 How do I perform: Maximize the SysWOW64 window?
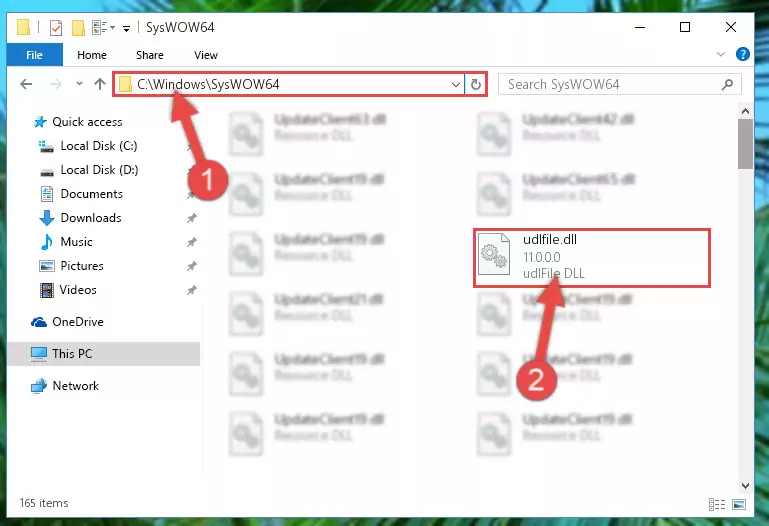685,27
